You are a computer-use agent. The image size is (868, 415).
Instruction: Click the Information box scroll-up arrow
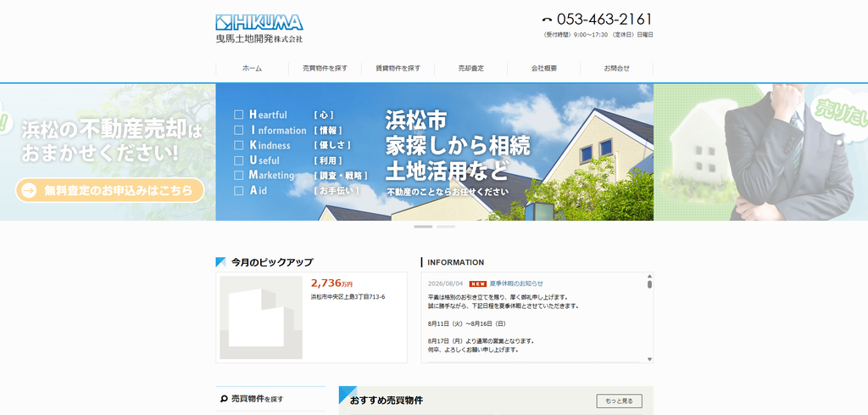(x=649, y=276)
